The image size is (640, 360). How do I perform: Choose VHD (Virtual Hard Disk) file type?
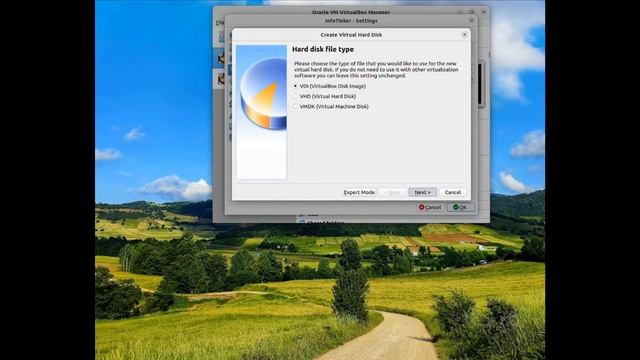[x=324, y=96]
